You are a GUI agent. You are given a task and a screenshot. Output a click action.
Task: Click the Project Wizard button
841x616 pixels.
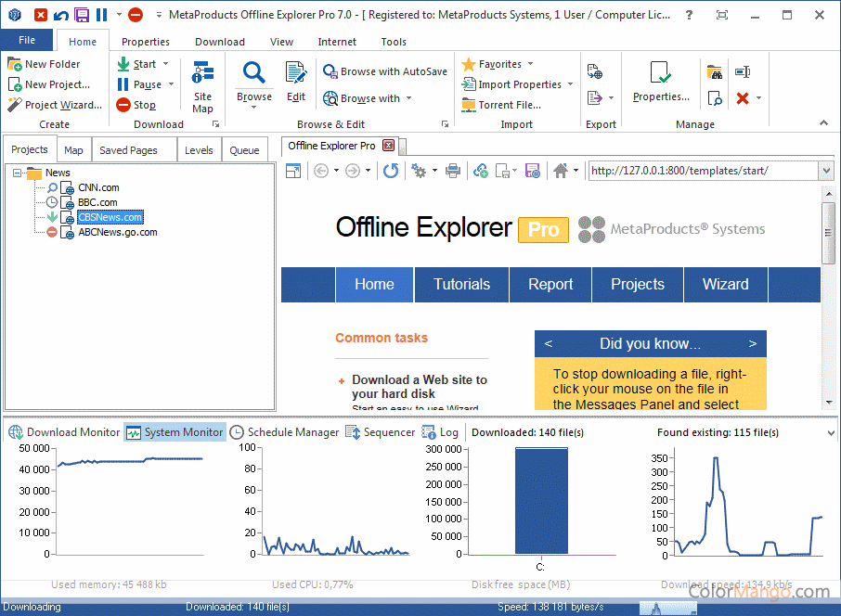(54, 105)
